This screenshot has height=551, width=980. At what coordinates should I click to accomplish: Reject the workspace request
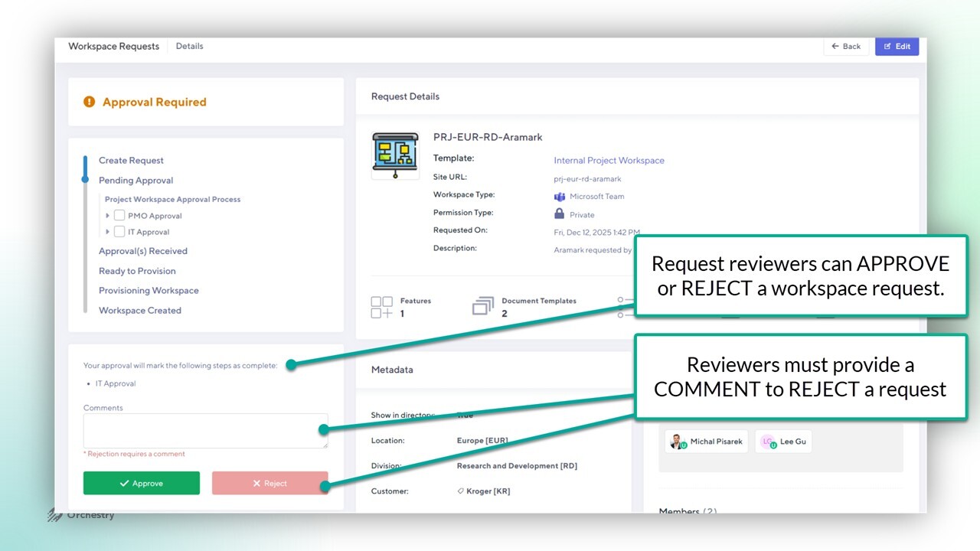coord(270,483)
